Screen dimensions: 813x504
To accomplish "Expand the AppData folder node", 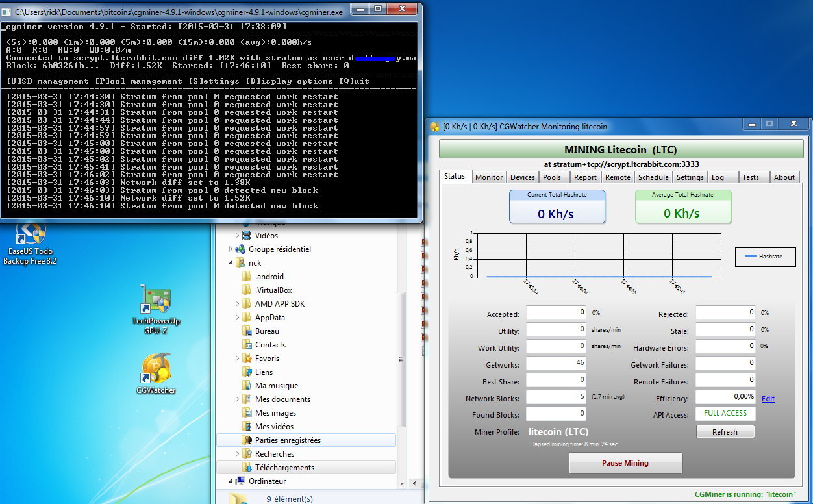I will [237, 318].
